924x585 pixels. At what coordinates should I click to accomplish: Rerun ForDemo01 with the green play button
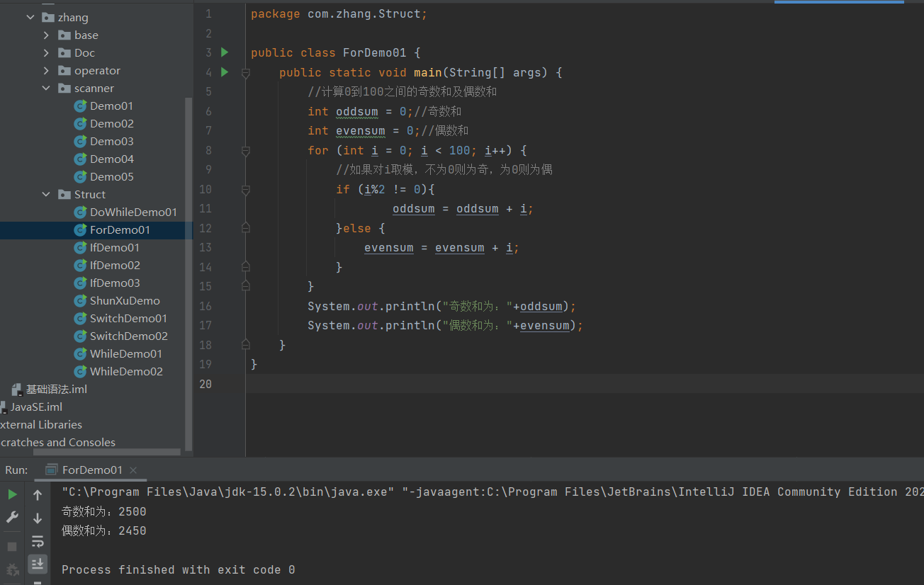tap(12, 494)
